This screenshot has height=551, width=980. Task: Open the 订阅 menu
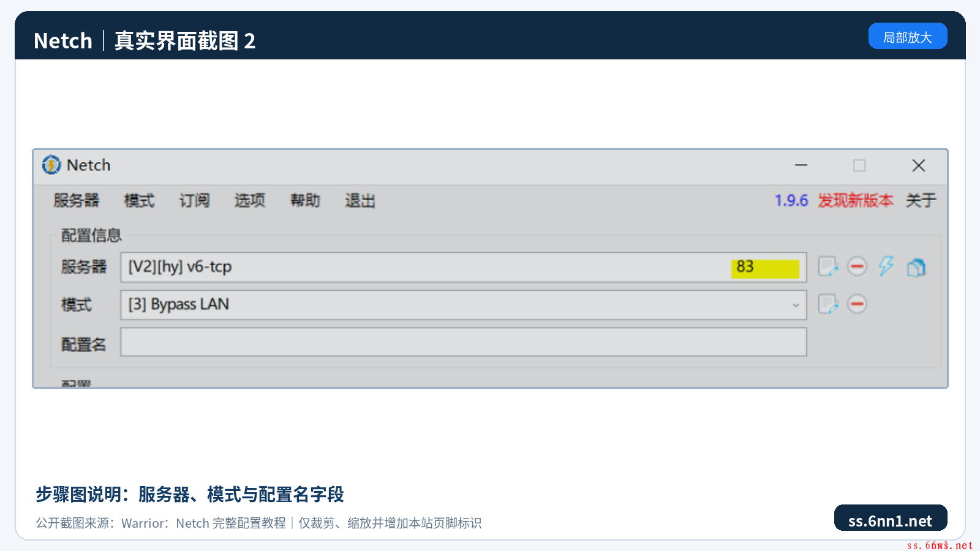[194, 200]
